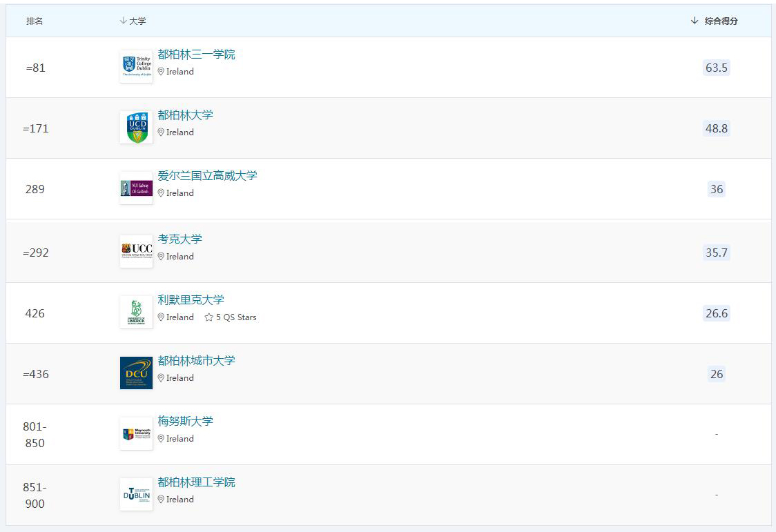Click the NUI Galway logo
776x532 pixels.
(136, 188)
